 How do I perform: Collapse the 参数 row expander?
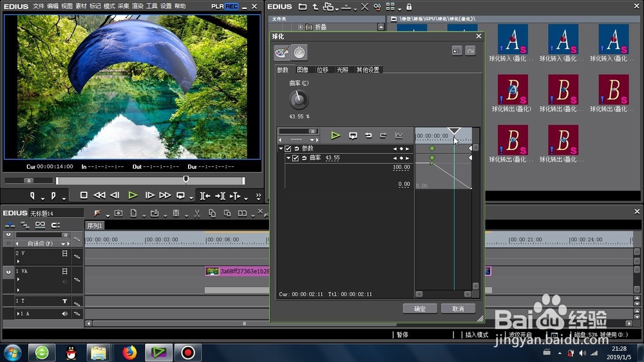[281, 148]
